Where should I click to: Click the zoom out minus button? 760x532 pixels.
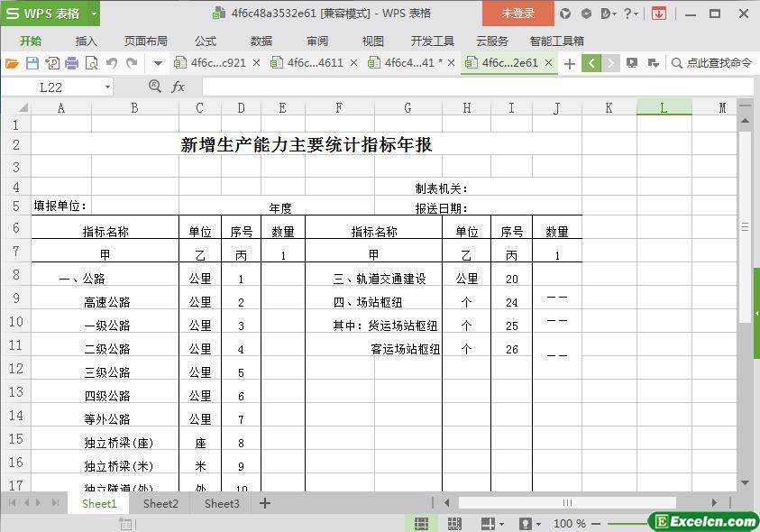(596, 524)
